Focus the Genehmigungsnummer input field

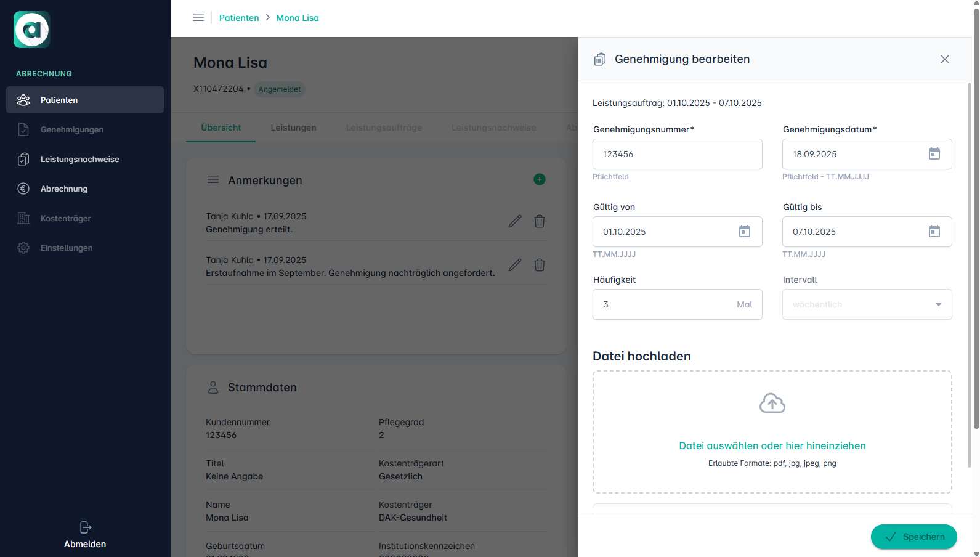point(677,154)
